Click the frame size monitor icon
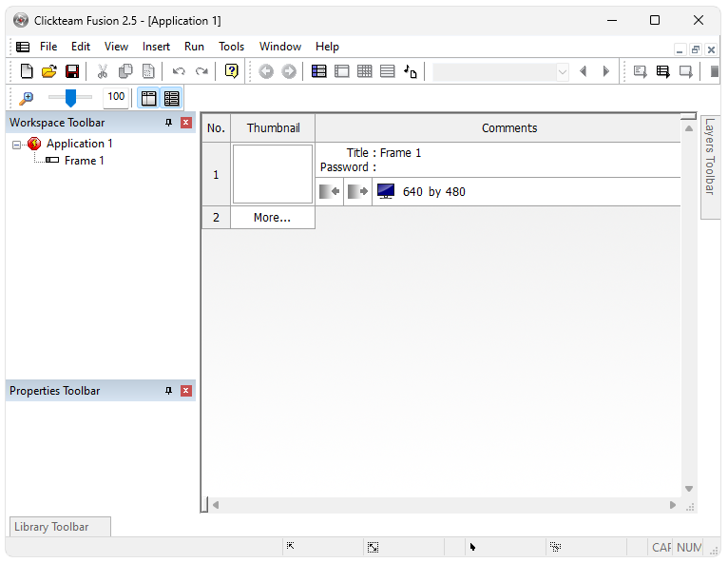Screen dimensions: 728x563 (x=386, y=191)
